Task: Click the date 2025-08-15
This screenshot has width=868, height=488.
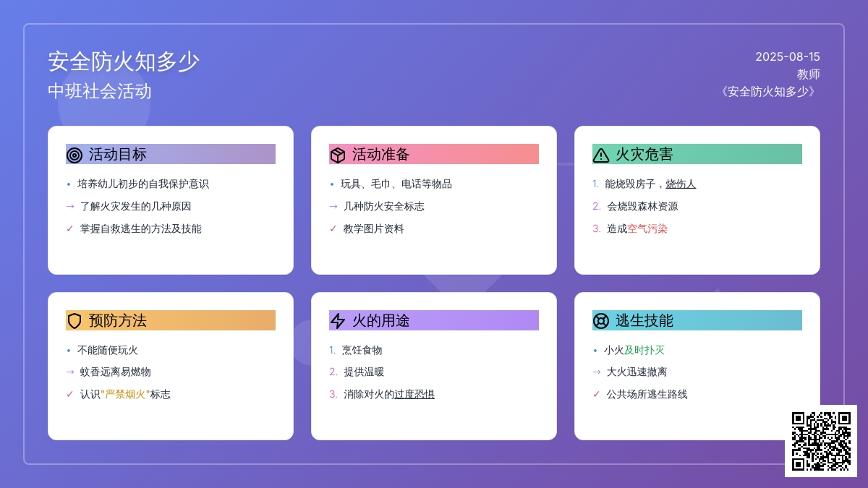Action: point(788,56)
